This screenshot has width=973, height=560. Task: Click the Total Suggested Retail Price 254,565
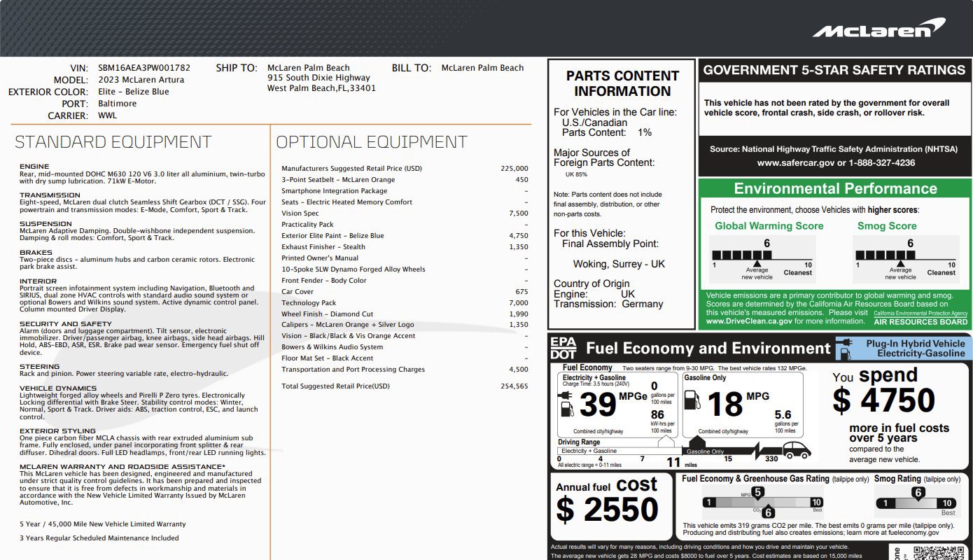coord(514,386)
